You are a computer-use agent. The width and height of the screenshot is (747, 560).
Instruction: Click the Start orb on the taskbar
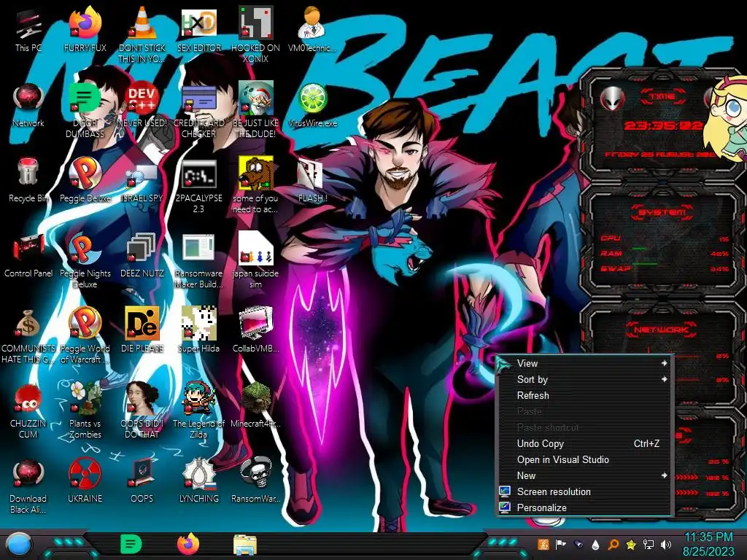[x=20, y=545]
